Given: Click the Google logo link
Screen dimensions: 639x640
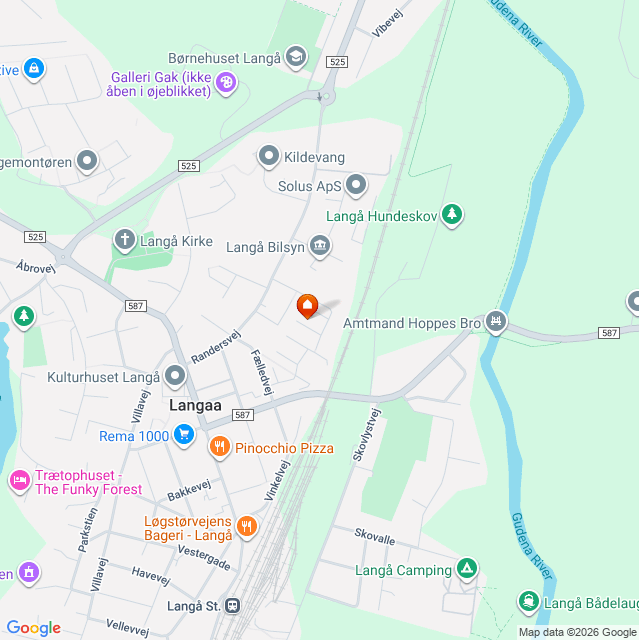Looking at the screenshot, I should click(x=34, y=628).
